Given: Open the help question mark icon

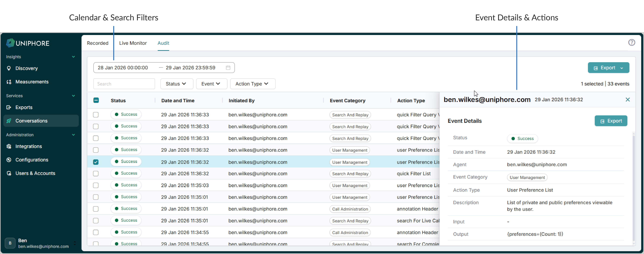Looking at the screenshot, I should 631,43.
